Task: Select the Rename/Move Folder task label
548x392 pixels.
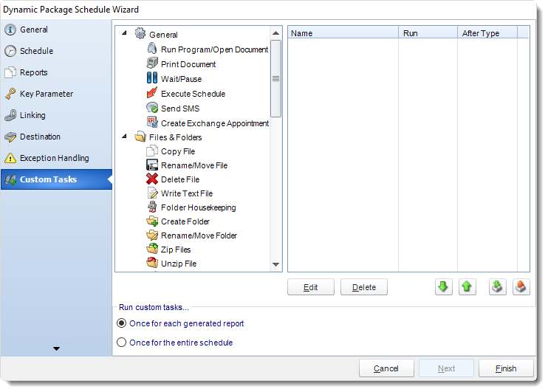Action: 199,235
